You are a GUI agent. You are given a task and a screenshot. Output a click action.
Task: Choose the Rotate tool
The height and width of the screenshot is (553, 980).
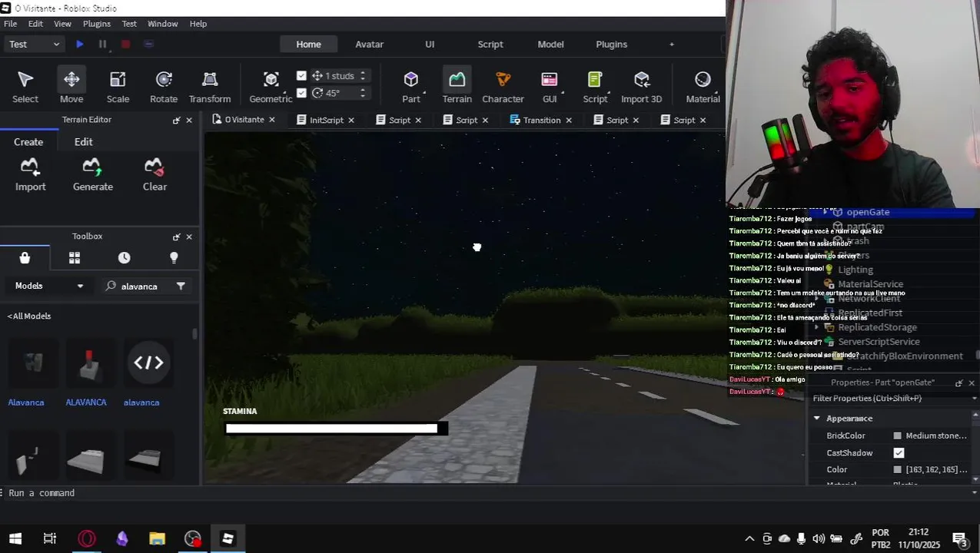164,86
